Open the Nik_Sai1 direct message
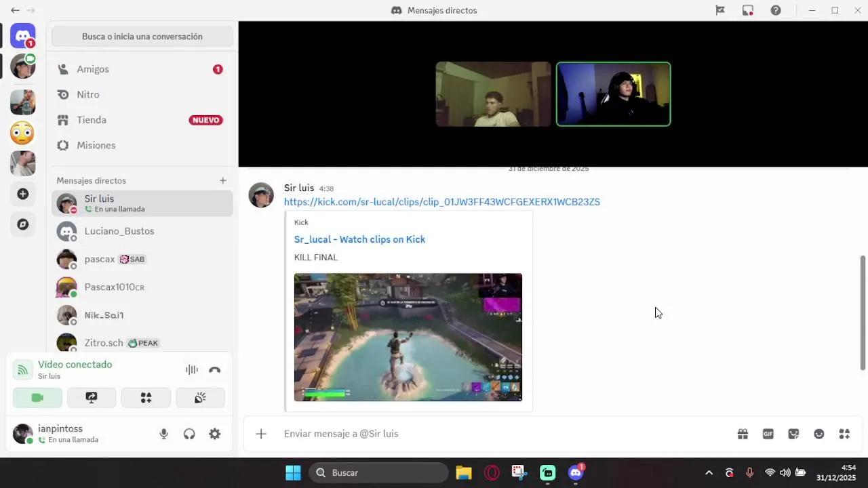Viewport: 868px width, 488px height. click(x=142, y=315)
